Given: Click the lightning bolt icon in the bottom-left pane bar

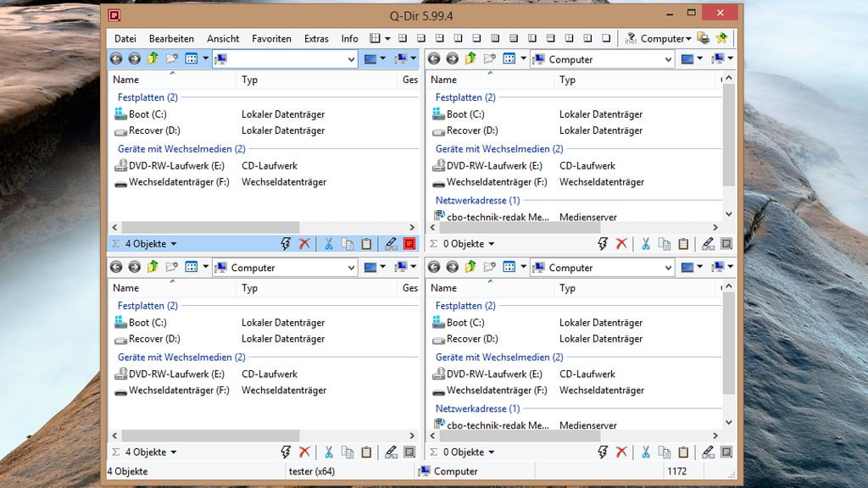Looking at the screenshot, I should [x=286, y=452].
